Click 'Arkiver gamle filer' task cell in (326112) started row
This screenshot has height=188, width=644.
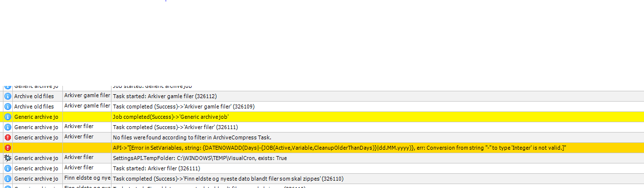87,96
